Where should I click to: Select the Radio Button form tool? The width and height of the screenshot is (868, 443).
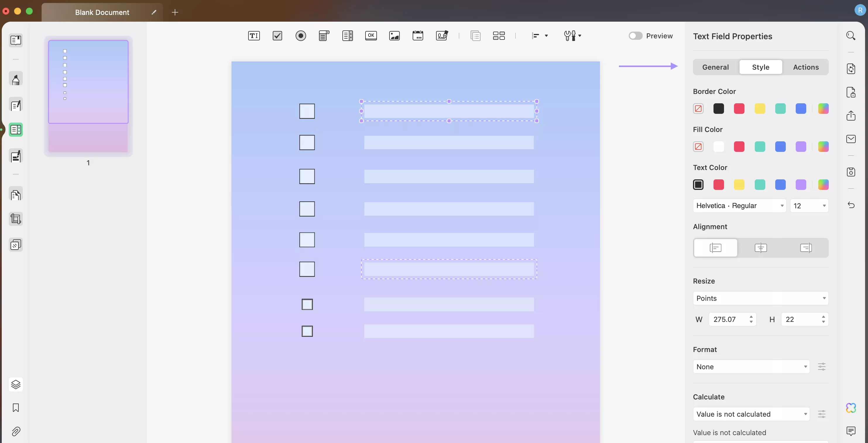(301, 36)
